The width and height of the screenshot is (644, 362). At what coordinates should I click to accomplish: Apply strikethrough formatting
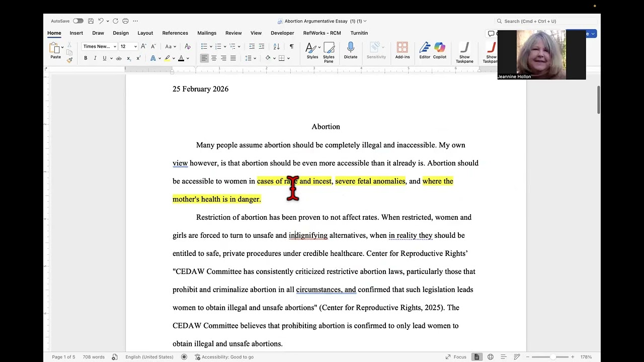tap(119, 58)
